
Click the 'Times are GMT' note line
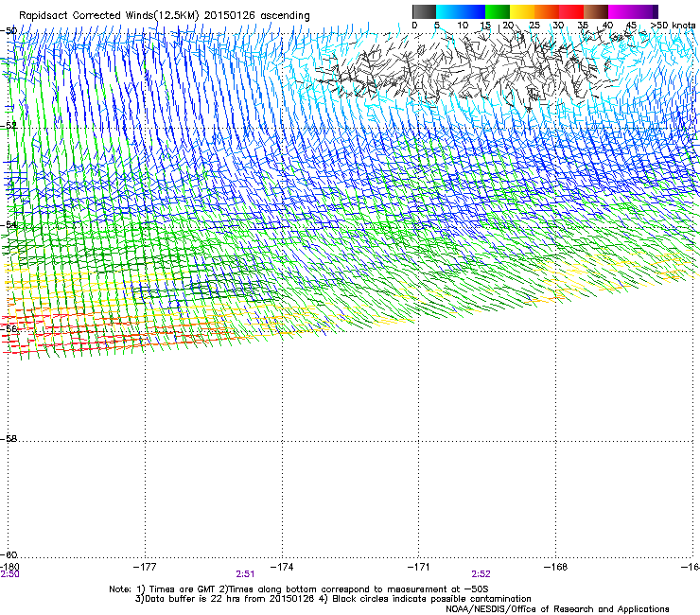click(x=299, y=589)
